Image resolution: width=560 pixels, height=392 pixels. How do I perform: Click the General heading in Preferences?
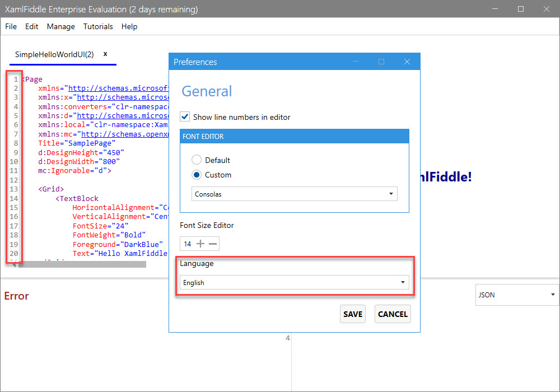tap(207, 91)
